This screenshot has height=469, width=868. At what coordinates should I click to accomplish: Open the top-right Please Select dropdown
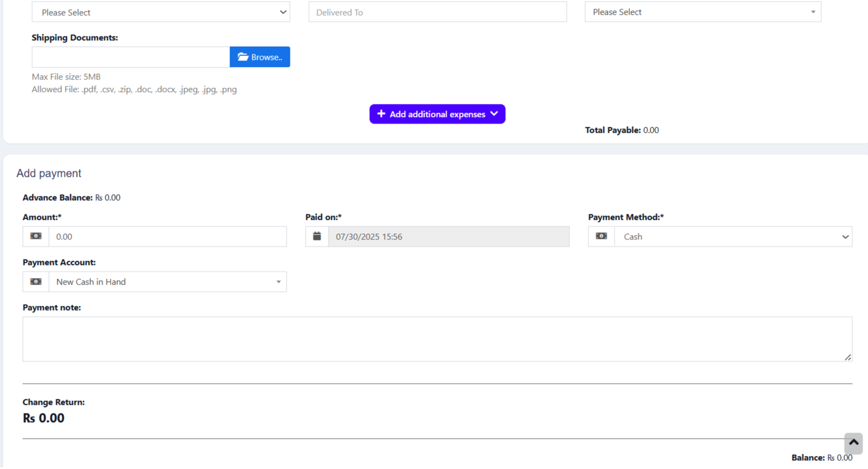[x=703, y=12]
